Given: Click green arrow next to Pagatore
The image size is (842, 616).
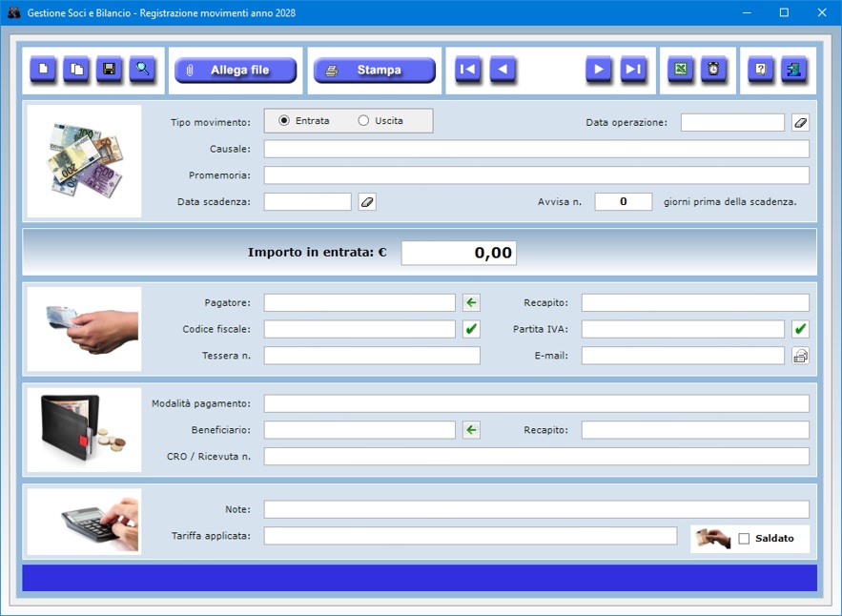Looking at the screenshot, I should [x=471, y=303].
